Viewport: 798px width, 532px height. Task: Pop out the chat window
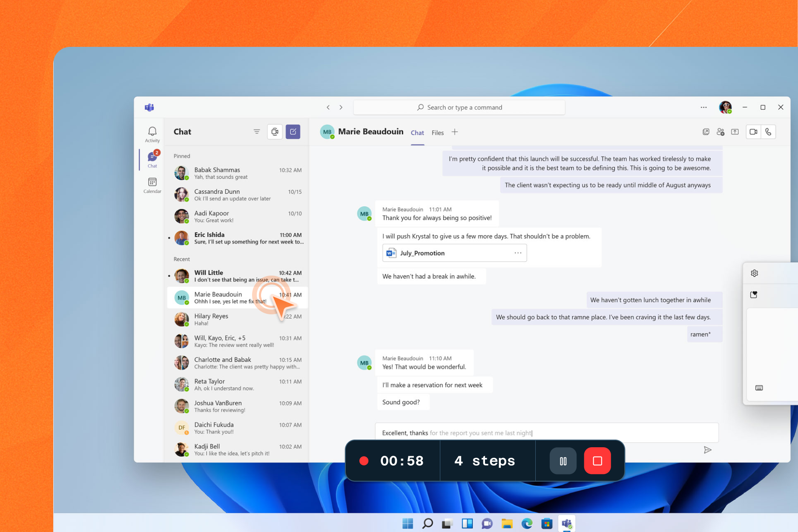coord(706,132)
